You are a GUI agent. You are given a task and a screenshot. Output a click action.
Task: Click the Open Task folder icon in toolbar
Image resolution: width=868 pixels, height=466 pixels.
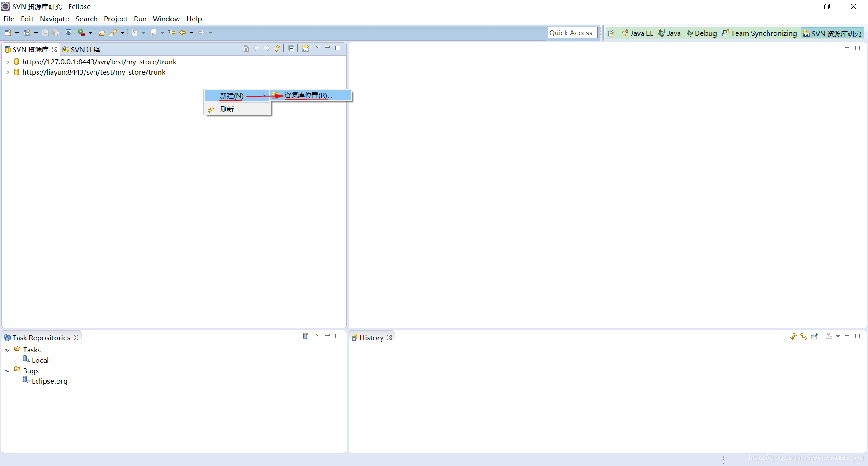pyautogui.click(x=102, y=33)
